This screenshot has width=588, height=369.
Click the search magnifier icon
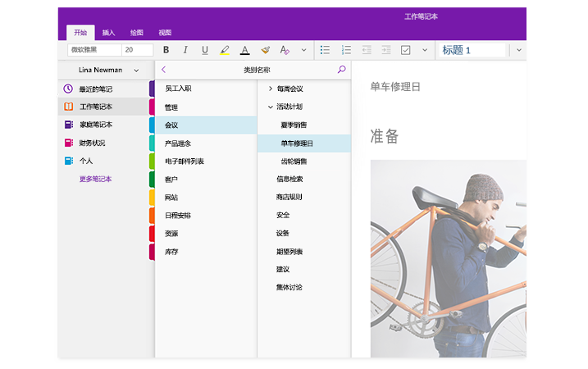point(342,71)
